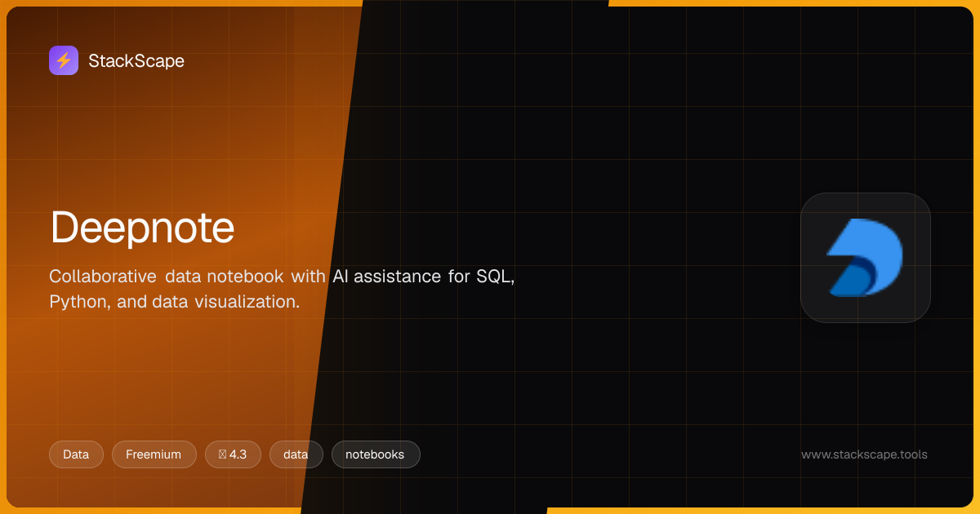
Task: Click the notebooks tag
Action: pyautogui.click(x=375, y=454)
